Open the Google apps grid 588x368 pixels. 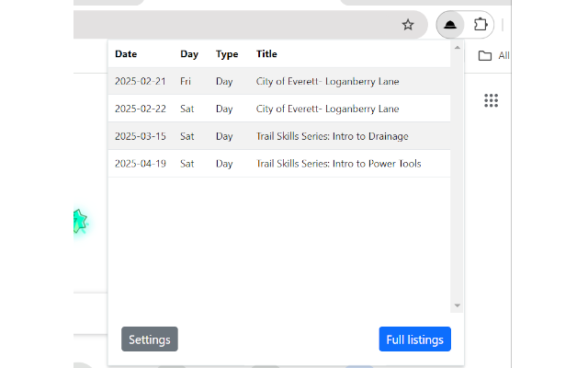pos(491,100)
